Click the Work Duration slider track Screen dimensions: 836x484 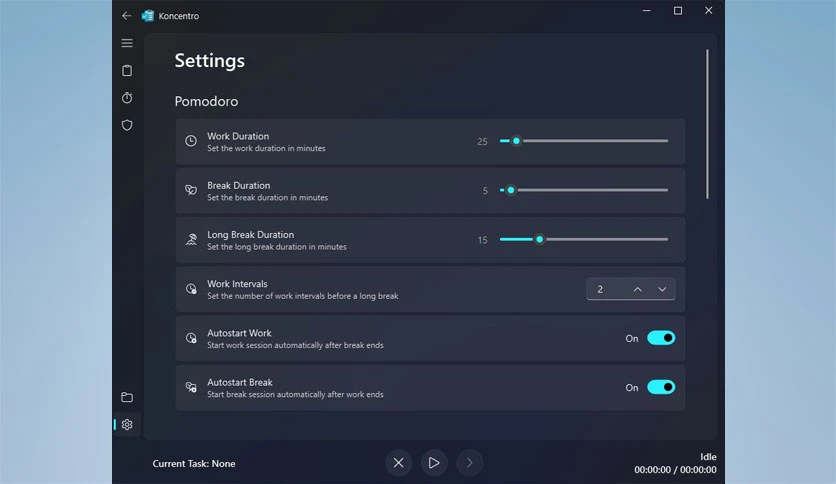pyautogui.click(x=584, y=141)
